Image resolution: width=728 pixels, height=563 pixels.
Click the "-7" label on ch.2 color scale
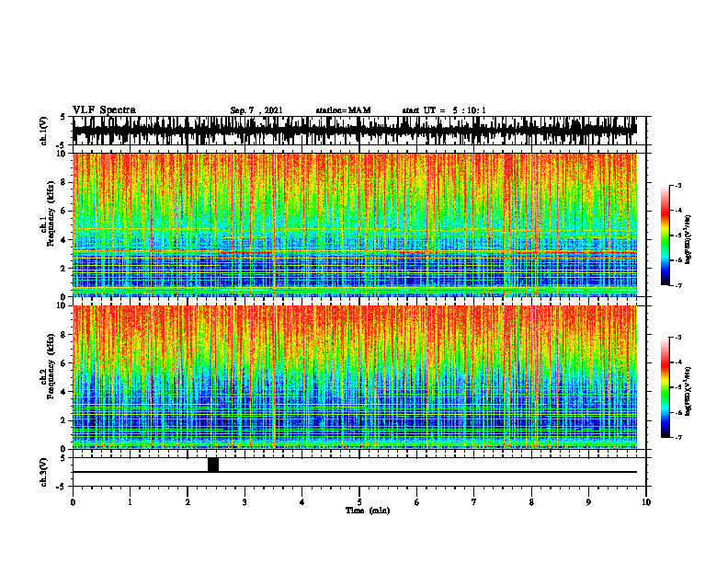tap(677, 438)
